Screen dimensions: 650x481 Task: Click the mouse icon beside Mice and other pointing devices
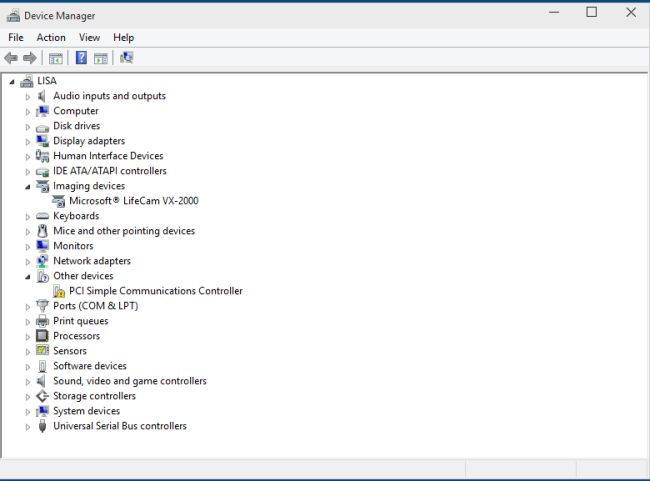[x=42, y=231]
